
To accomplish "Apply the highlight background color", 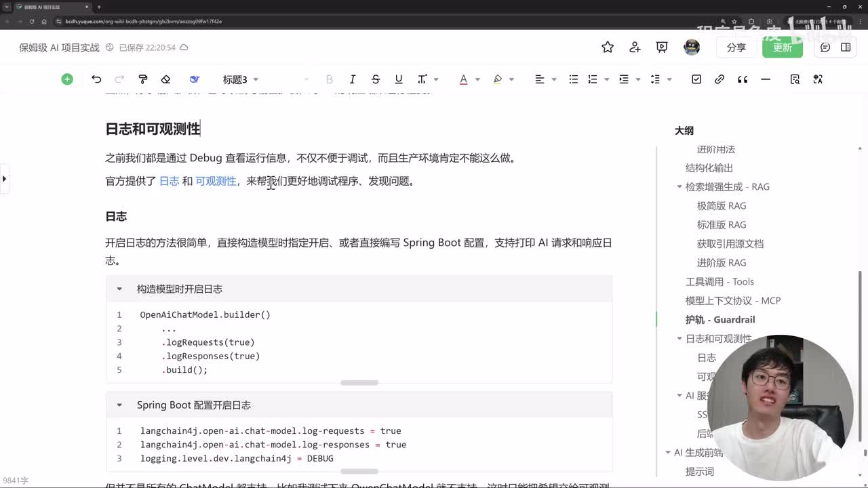I will (x=498, y=79).
